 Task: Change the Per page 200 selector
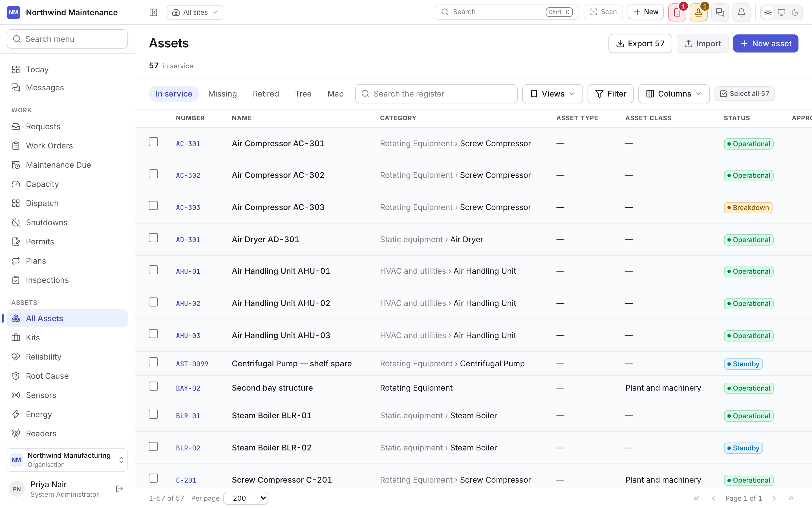(x=246, y=498)
